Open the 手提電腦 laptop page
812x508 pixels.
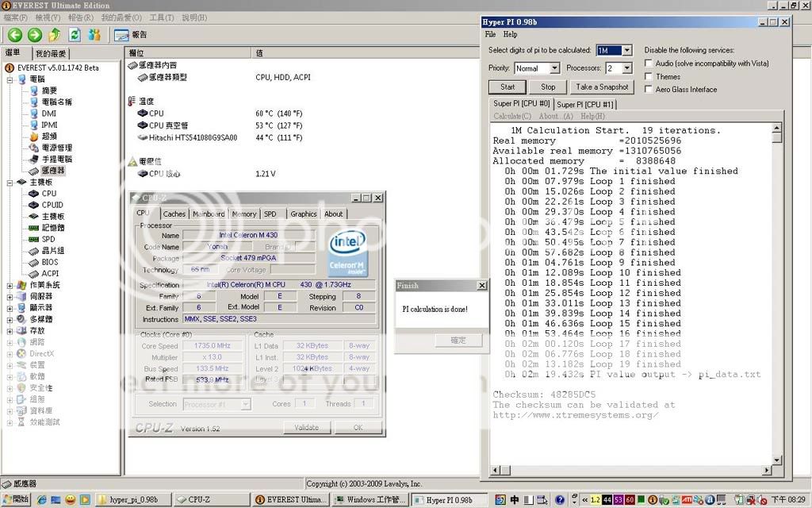pos(56,159)
